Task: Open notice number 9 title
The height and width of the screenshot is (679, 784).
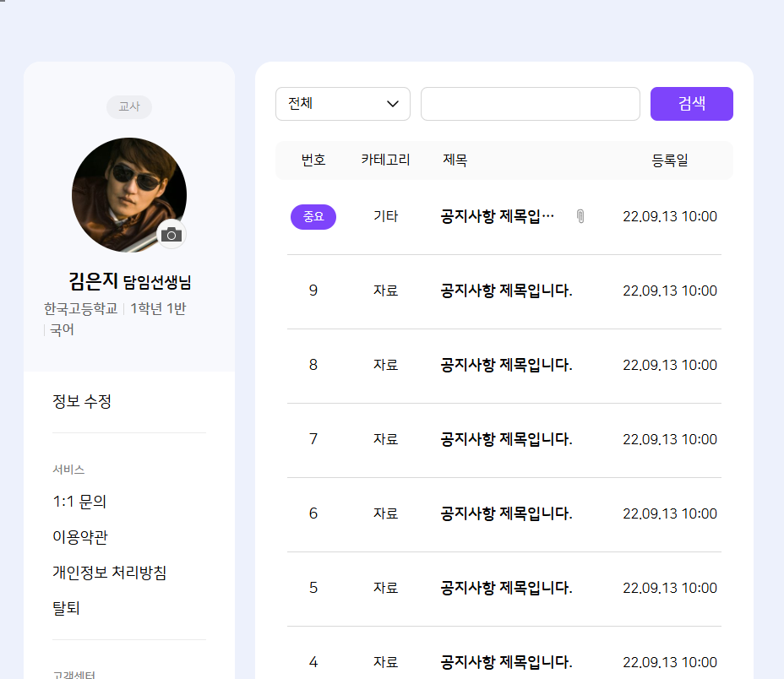Action: click(x=506, y=291)
